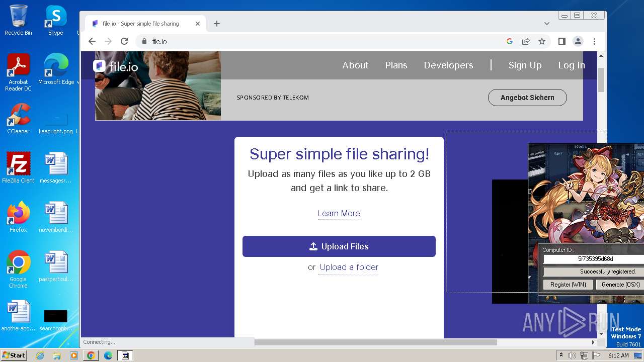Reload the file.io page

[x=124, y=41]
